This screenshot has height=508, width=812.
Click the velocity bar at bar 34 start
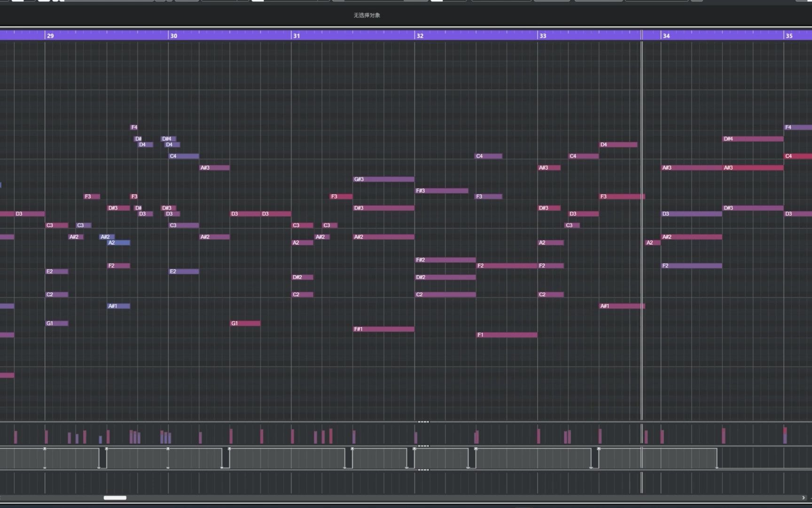(x=662, y=437)
